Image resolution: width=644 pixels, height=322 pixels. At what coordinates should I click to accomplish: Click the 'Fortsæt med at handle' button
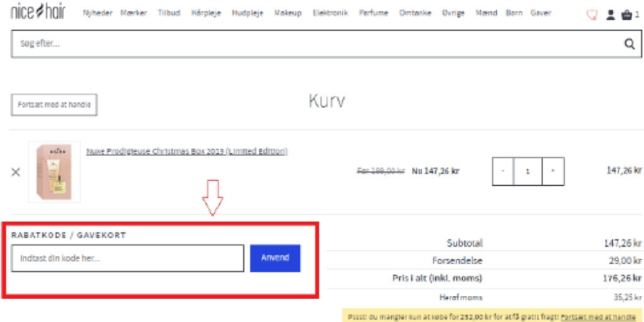54,104
